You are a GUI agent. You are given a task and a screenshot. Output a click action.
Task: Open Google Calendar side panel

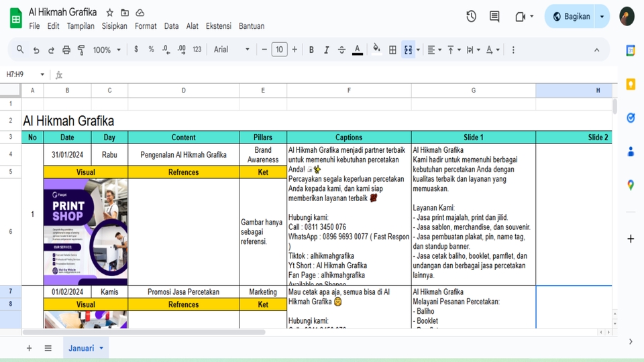631,50
